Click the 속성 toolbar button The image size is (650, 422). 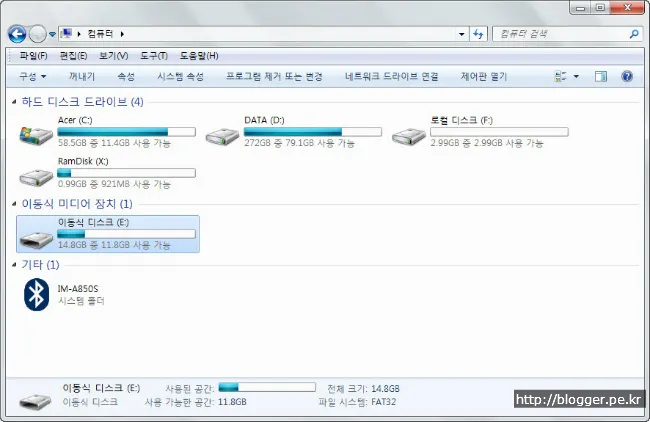(x=126, y=76)
